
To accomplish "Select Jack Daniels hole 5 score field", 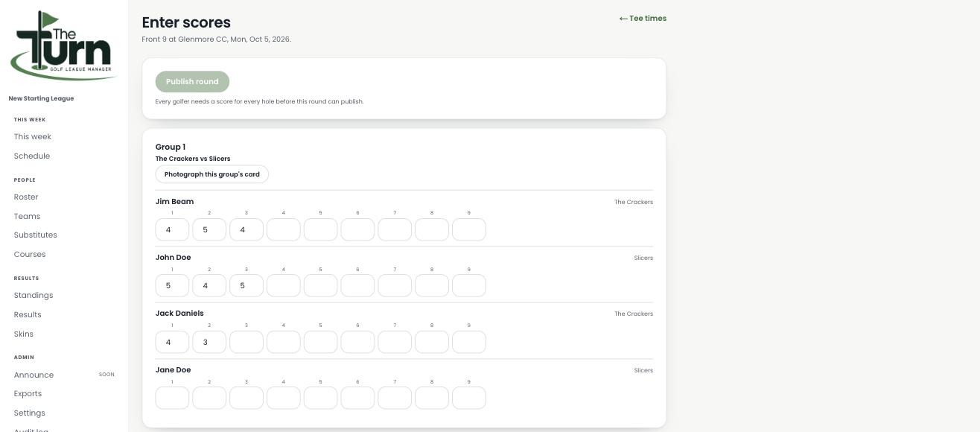I will point(321,342).
